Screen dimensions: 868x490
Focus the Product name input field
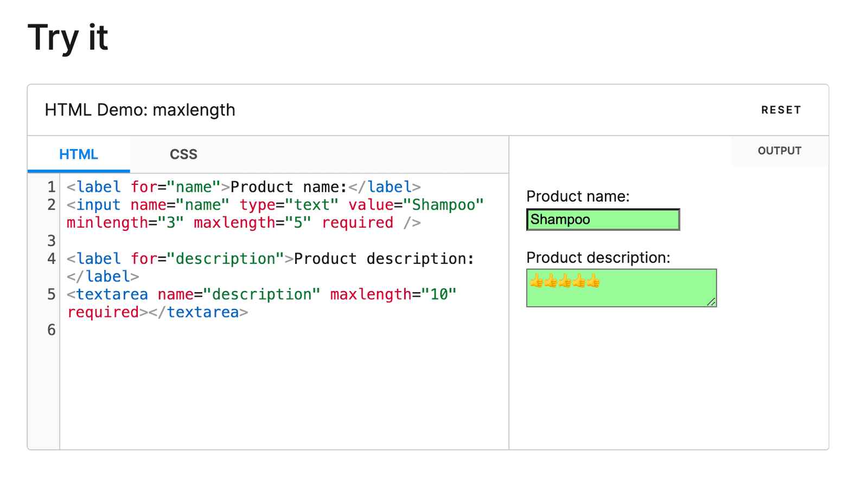coord(602,220)
